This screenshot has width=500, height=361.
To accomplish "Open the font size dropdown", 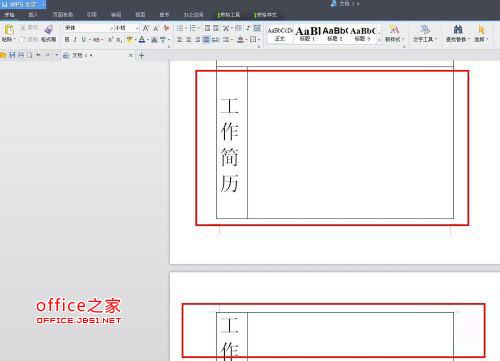I will 137,28.
